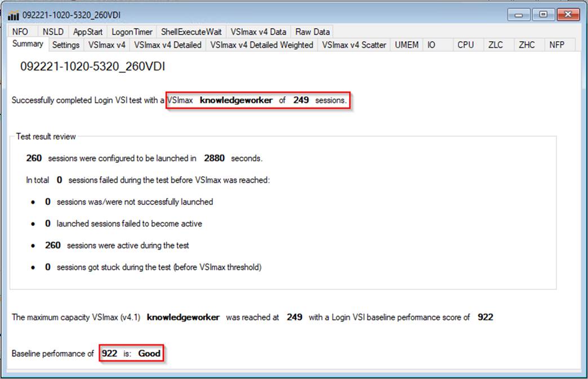
Task: Click the 'Good' baseline rating
Action: click(149, 354)
